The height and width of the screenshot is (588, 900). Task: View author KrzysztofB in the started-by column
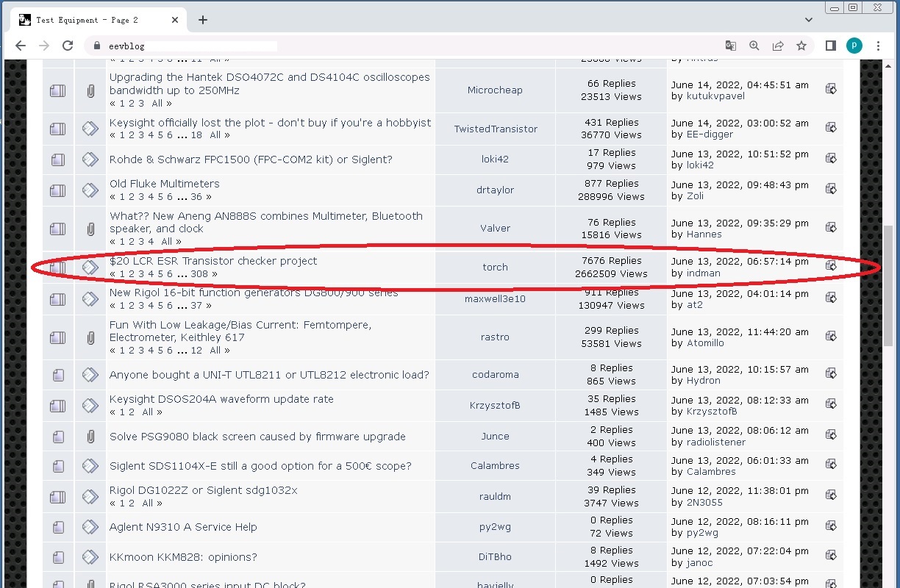(x=495, y=406)
